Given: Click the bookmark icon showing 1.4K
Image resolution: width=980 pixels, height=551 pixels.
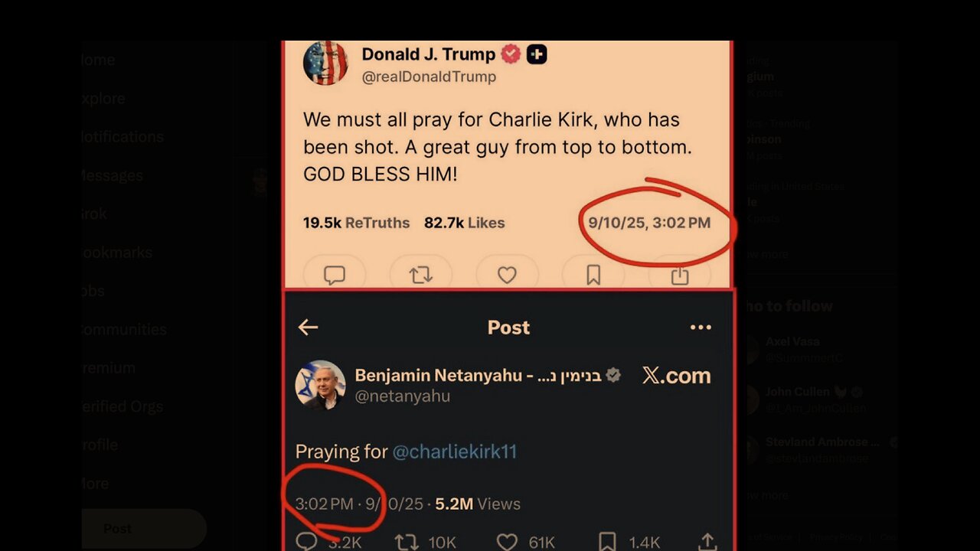Looking at the screenshot, I should click(x=607, y=542).
